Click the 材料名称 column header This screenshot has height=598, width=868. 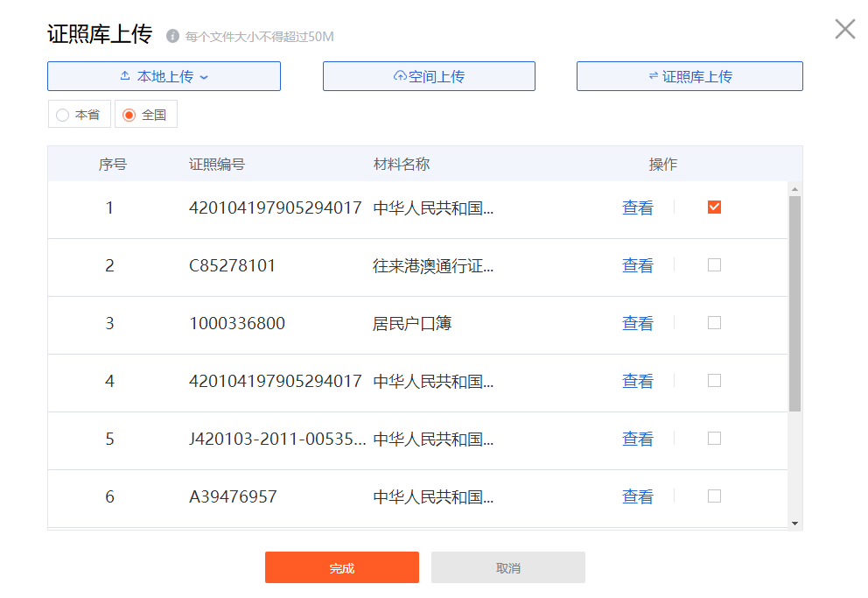click(x=402, y=164)
